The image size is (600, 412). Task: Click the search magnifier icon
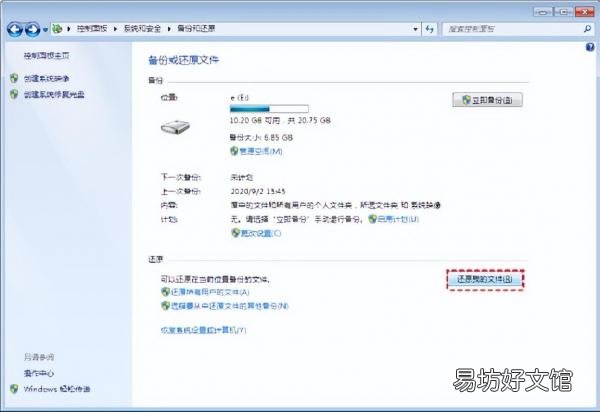point(587,29)
